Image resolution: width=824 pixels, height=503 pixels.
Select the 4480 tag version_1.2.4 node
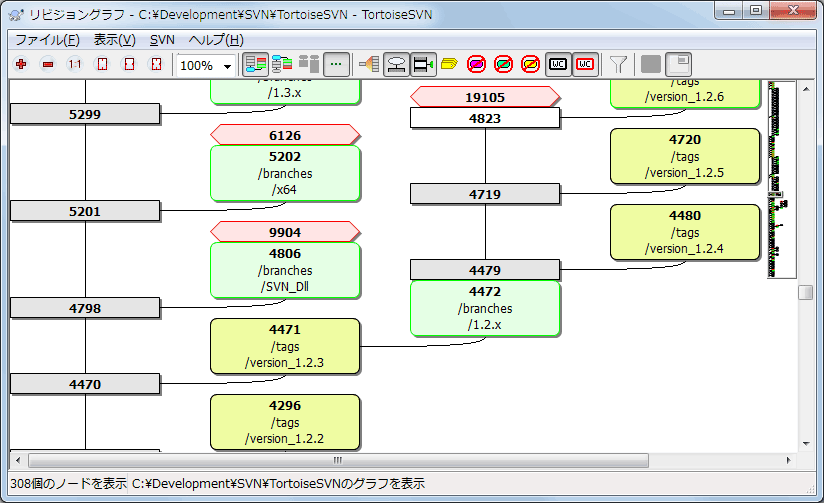(685, 232)
